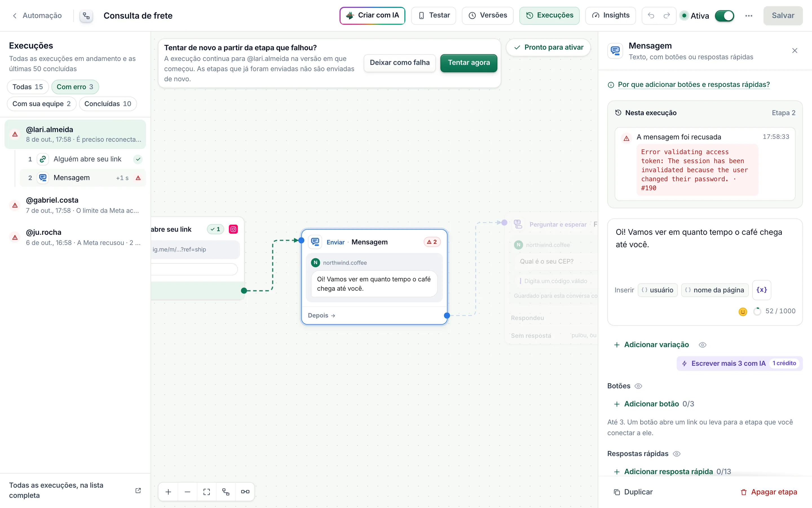Image resolution: width=812 pixels, height=508 pixels.
Task: Select the Com erro 3 filter chip
Action: [x=75, y=87]
